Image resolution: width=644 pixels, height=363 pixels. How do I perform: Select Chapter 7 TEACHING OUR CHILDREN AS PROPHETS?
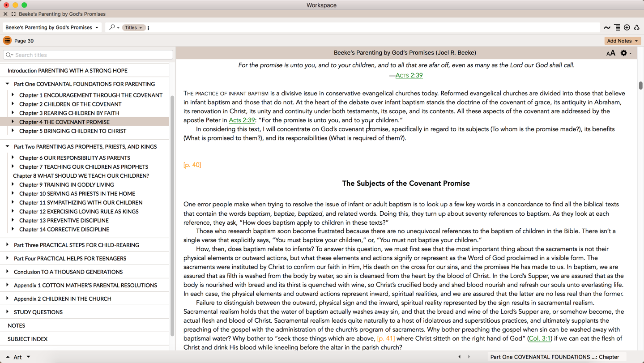85,167
